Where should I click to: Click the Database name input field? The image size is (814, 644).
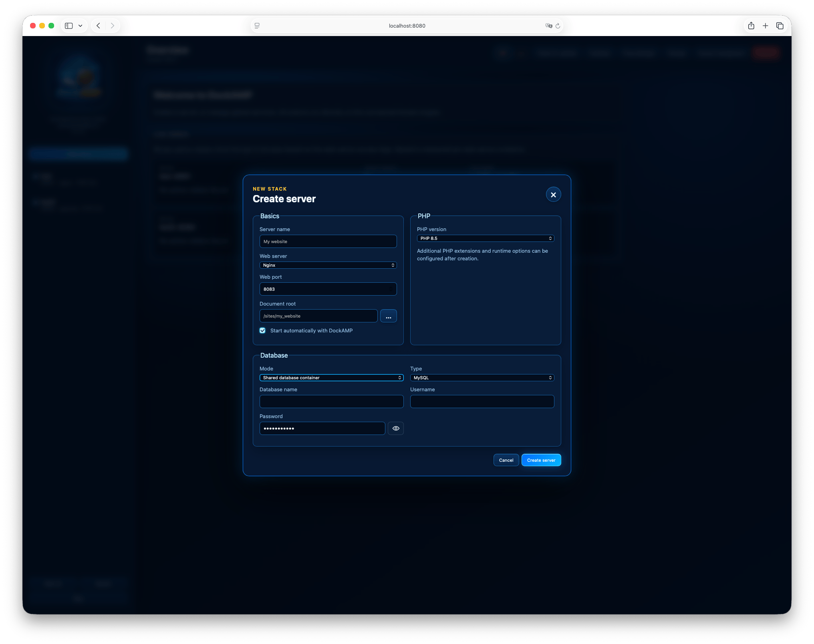(331, 402)
